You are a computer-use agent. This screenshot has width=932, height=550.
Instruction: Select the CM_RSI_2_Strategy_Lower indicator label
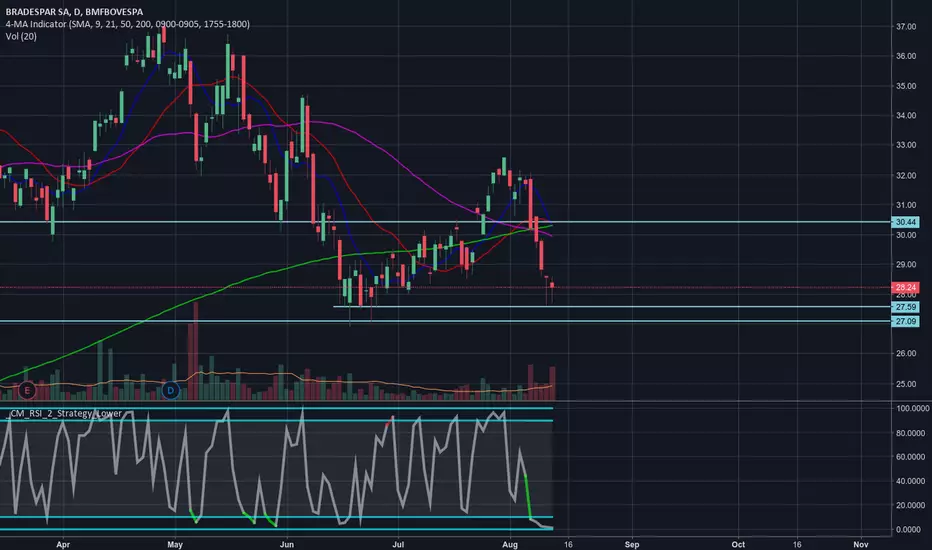(x=65, y=413)
